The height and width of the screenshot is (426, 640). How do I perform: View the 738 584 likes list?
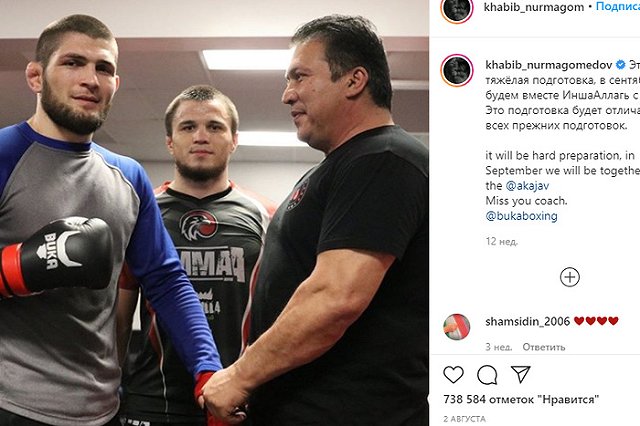[521, 399]
